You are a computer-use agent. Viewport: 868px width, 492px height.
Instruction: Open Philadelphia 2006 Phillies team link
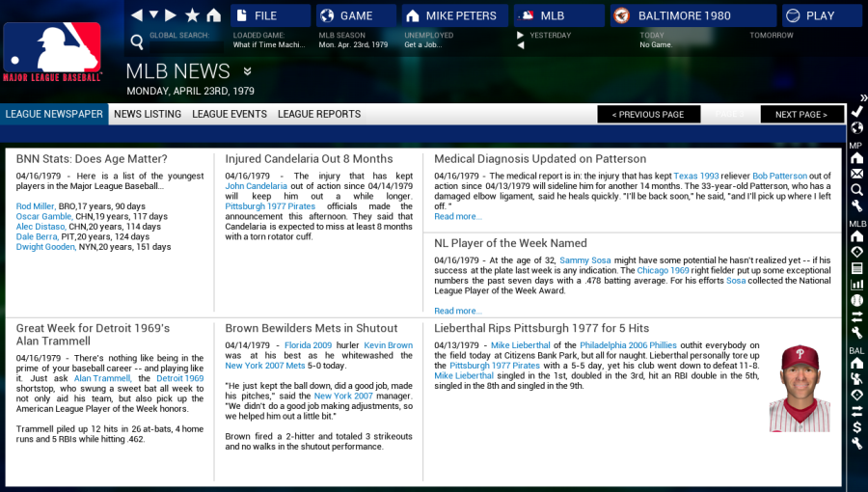628,345
